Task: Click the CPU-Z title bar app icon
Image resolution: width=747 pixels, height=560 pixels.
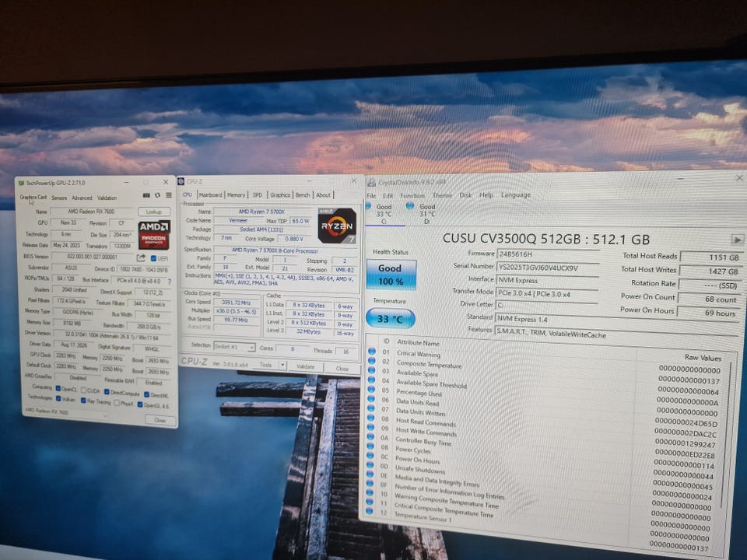Action: [x=181, y=181]
